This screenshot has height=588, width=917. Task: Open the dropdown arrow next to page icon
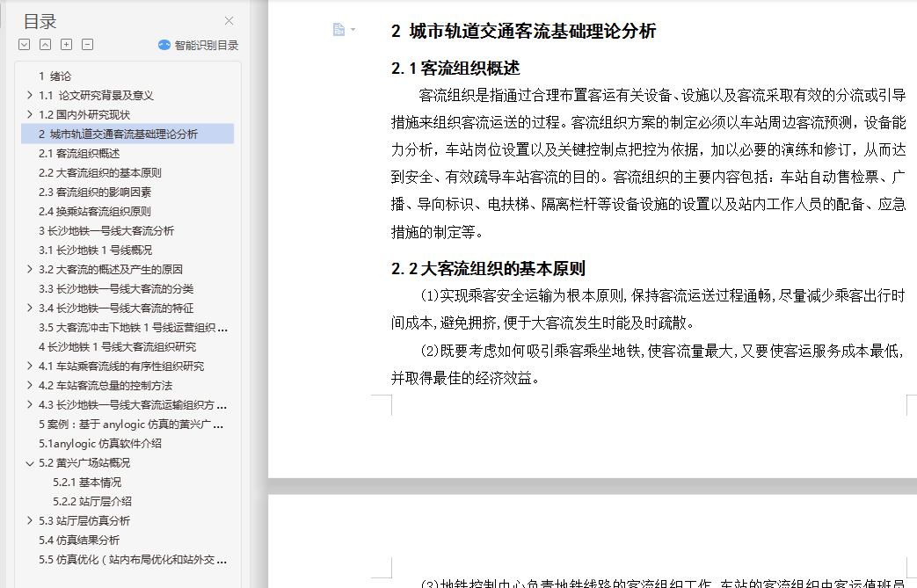point(353,29)
